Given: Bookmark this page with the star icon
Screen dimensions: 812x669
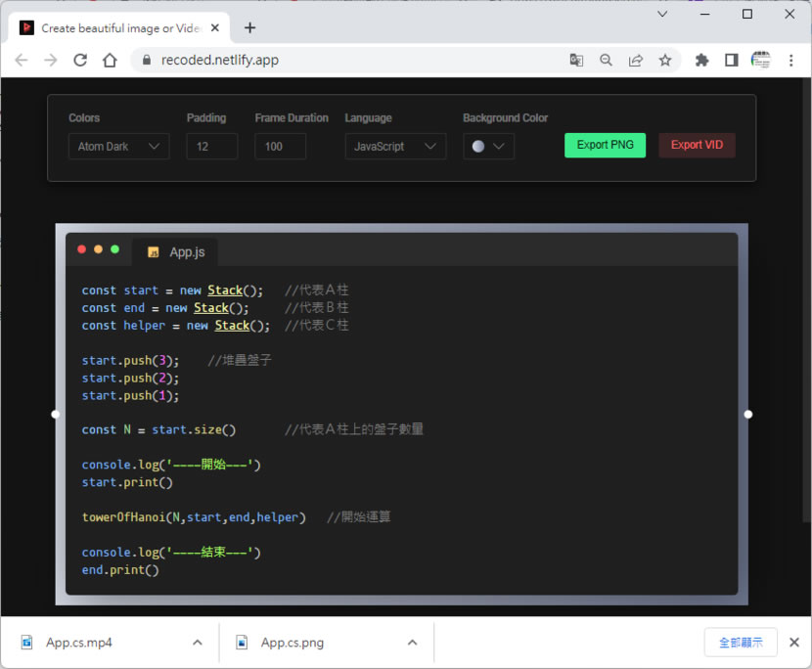Looking at the screenshot, I should 665,60.
